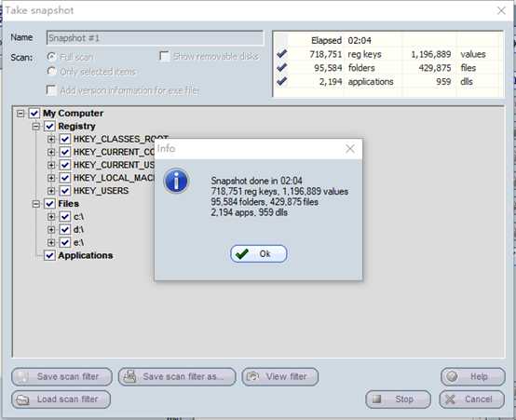This screenshot has height=420, width=516.
Task: Uncheck the Files checkbox
Action: pyautogui.click(x=49, y=204)
